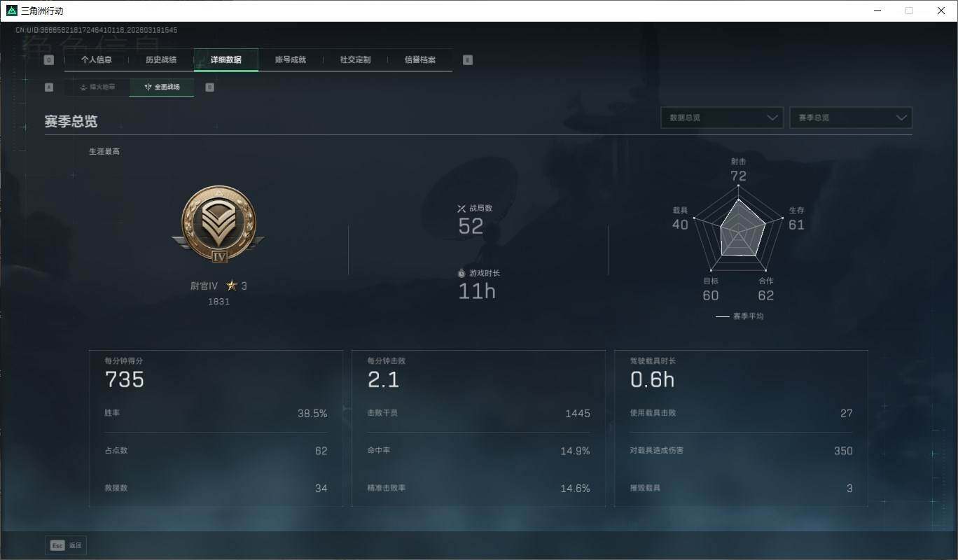Viewport: 958px width, 560px height.
Task: Open the 历史战绩 tab
Action: click(x=161, y=60)
